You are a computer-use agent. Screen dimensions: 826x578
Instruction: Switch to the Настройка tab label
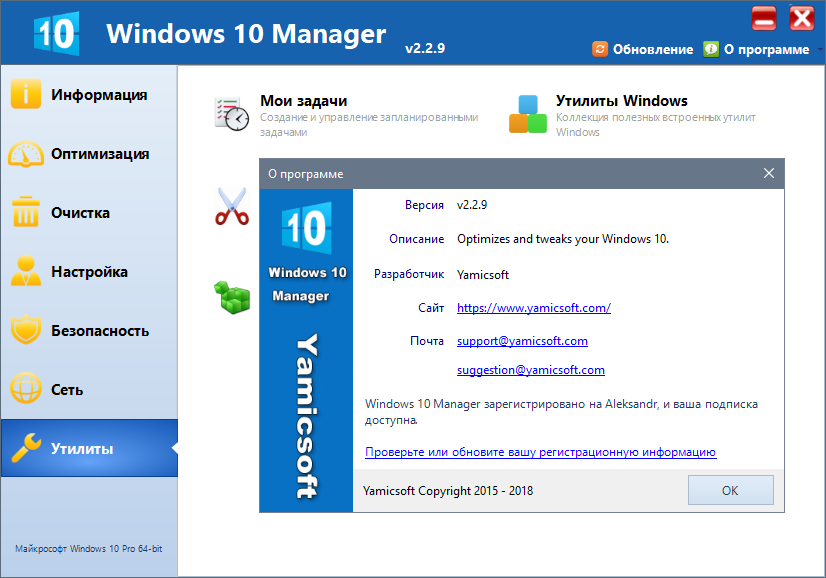point(90,272)
